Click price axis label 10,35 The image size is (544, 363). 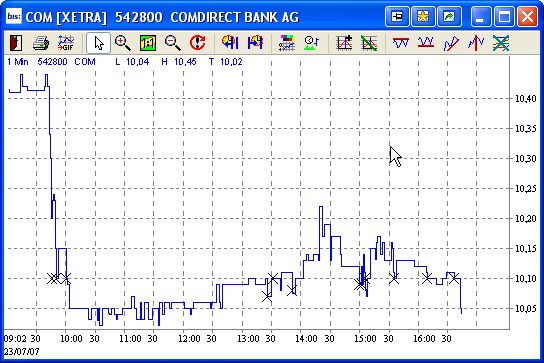[x=526, y=129]
